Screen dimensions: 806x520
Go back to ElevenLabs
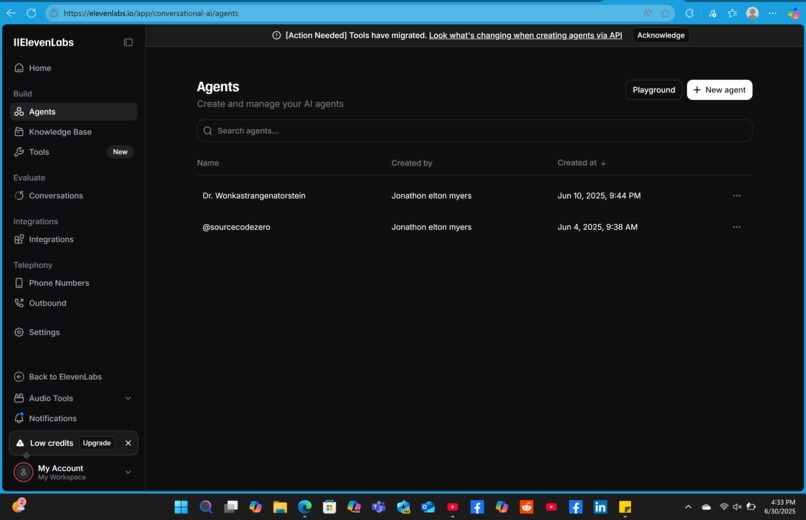tap(65, 377)
